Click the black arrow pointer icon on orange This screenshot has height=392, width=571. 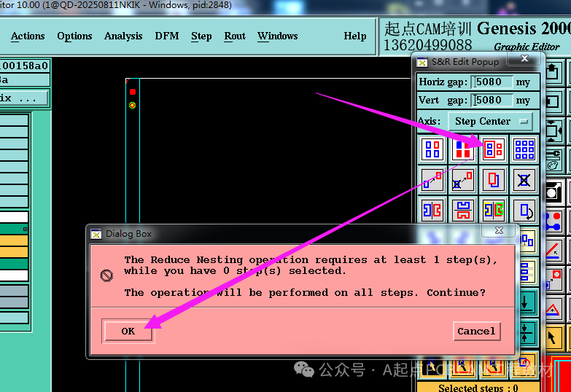click(555, 339)
